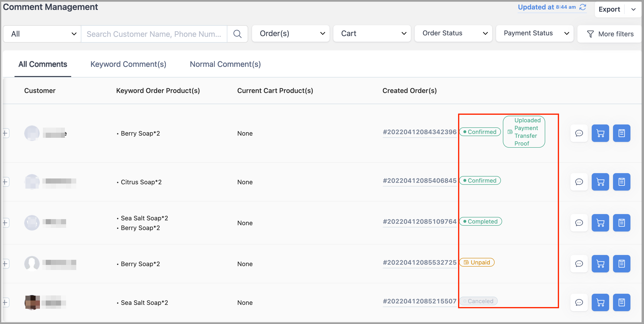The image size is (644, 324).
Task: Click cart icon in Citrus Soap row
Action: (x=600, y=182)
